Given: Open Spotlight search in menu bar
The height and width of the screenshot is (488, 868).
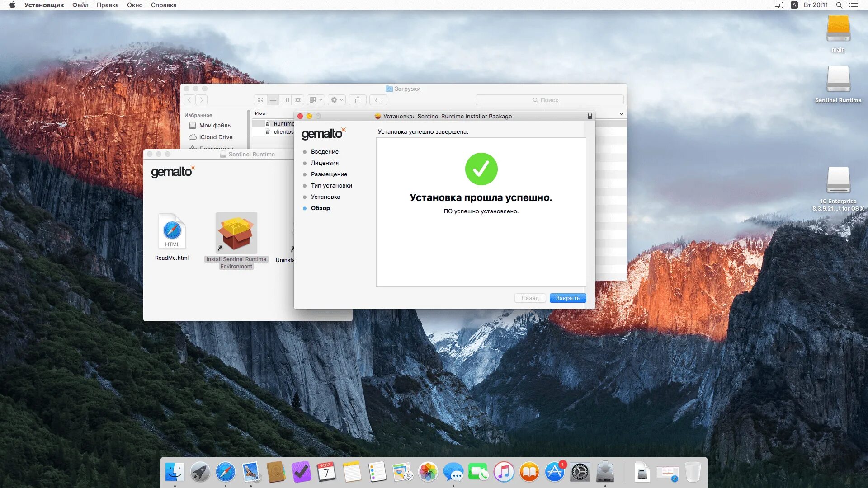Looking at the screenshot, I should 839,5.
